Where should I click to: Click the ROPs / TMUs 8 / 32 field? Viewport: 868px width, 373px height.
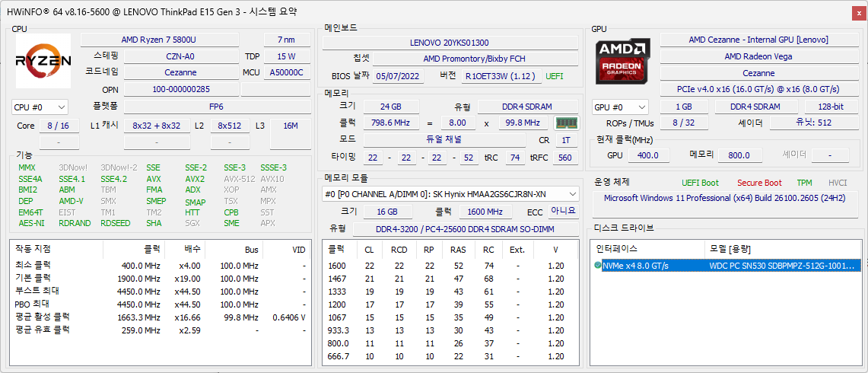pos(683,123)
